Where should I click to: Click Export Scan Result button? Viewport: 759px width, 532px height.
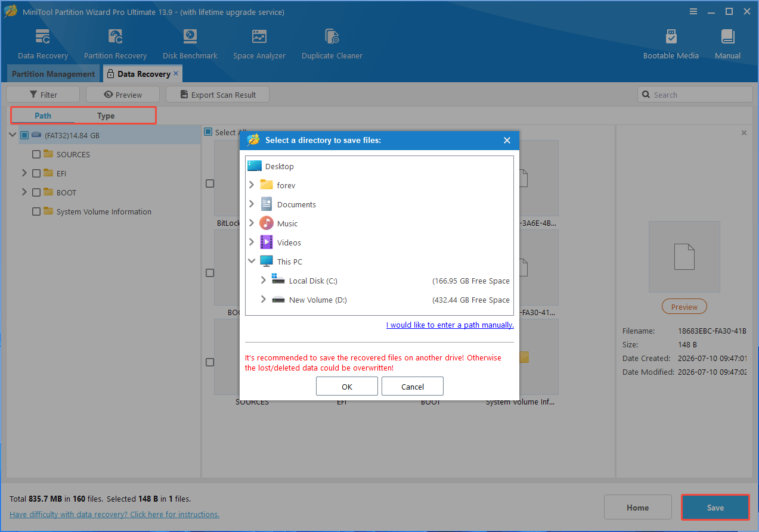(x=218, y=95)
